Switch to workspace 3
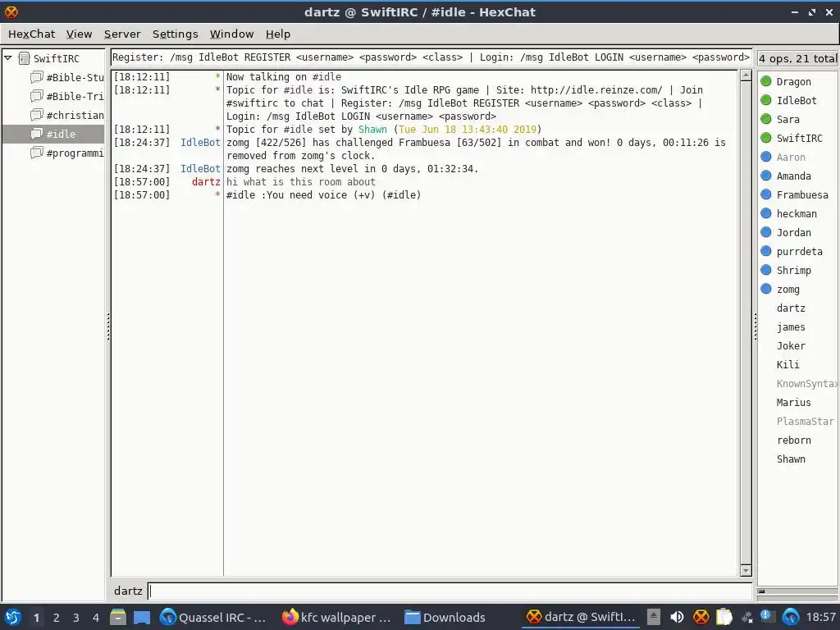The width and height of the screenshot is (840, 630). click(x=75, y=618)
